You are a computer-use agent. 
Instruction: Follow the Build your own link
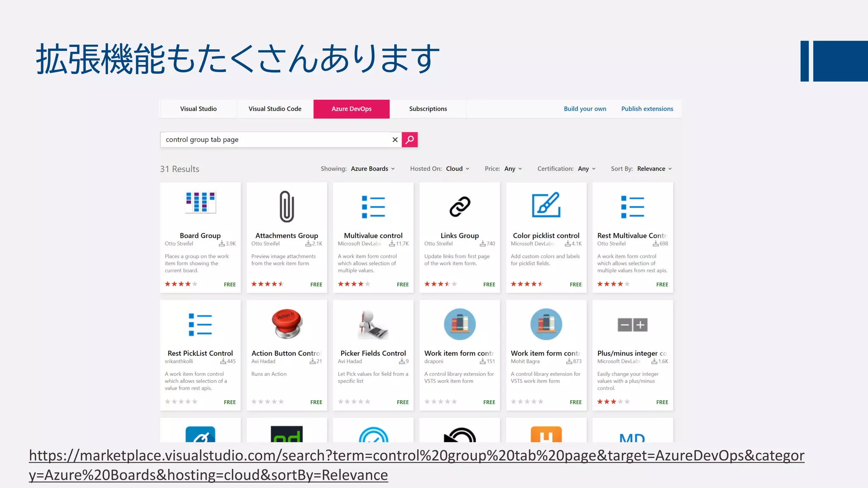click(585, 109)
